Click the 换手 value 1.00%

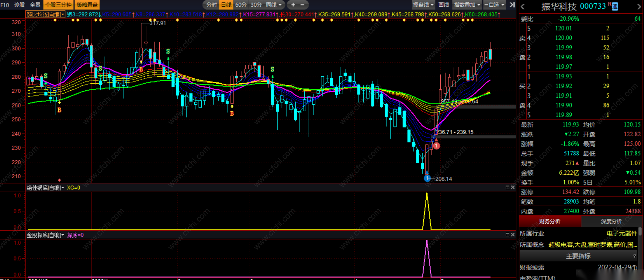[571, 182]
